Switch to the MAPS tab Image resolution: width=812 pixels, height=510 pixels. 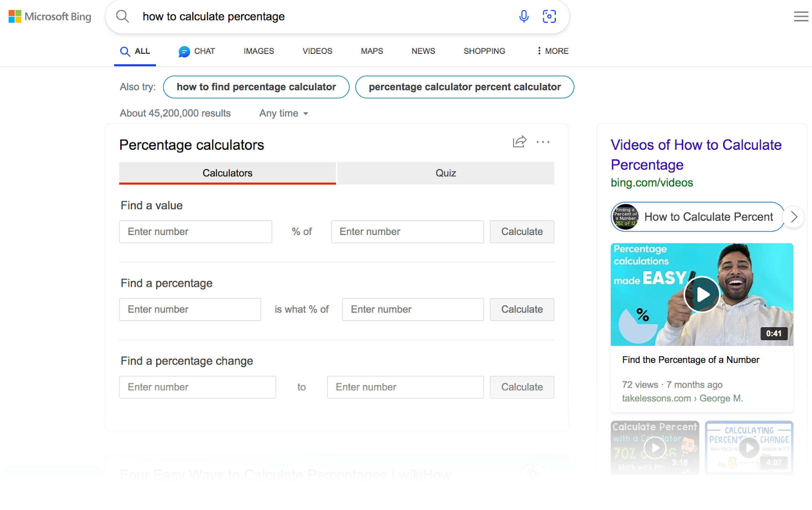[x=372, y=51]
